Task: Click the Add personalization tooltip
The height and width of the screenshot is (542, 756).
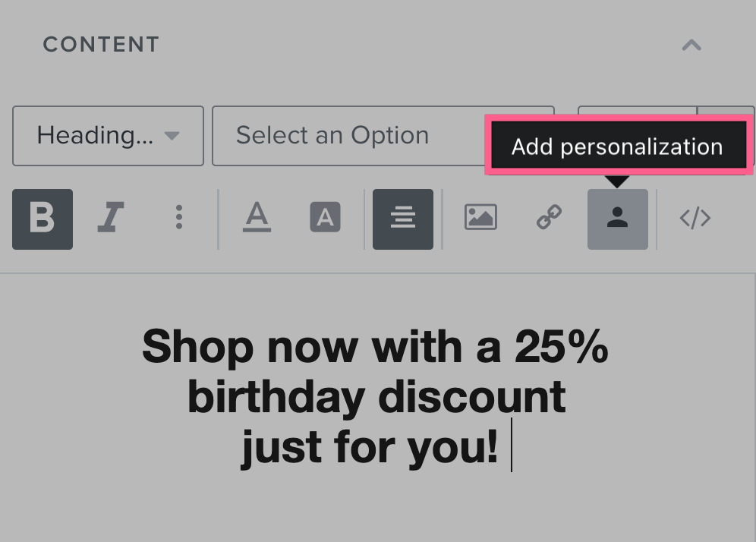Action: 617,147
